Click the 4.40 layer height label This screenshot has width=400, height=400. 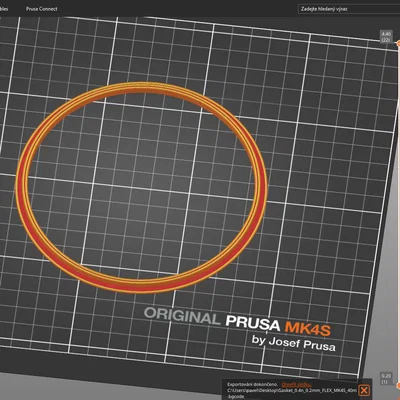386,37
